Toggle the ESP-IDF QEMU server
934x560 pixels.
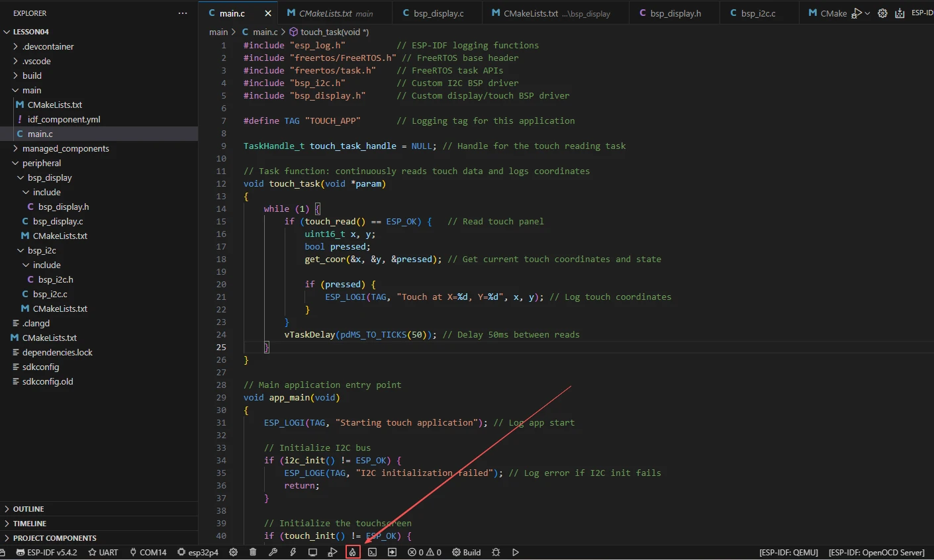click(788, 552)
